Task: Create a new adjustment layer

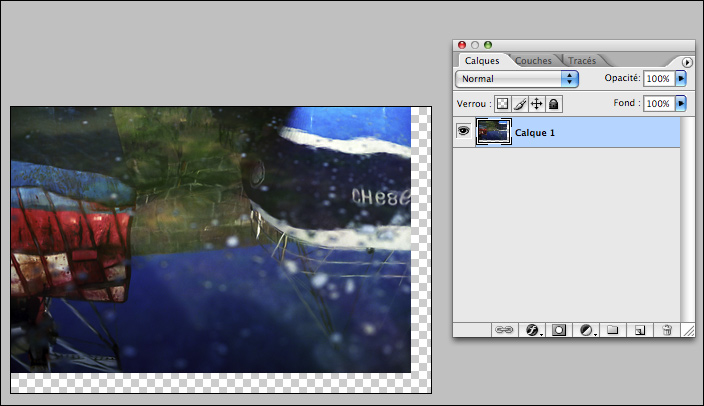Action: (587, 329)
